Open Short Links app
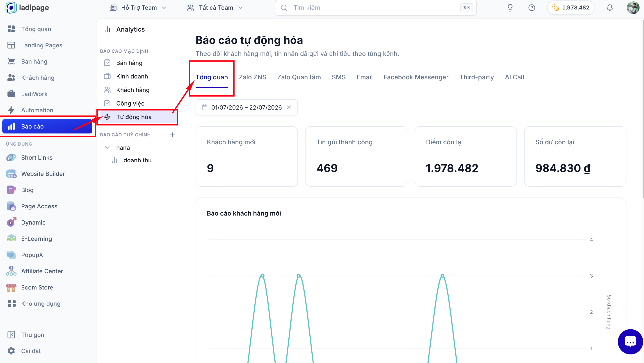 (48, 158)
